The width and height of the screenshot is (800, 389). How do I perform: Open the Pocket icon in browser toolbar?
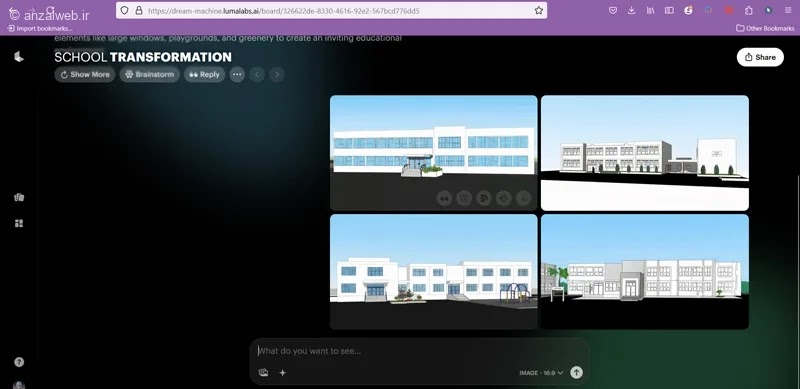tap(613, 10)
